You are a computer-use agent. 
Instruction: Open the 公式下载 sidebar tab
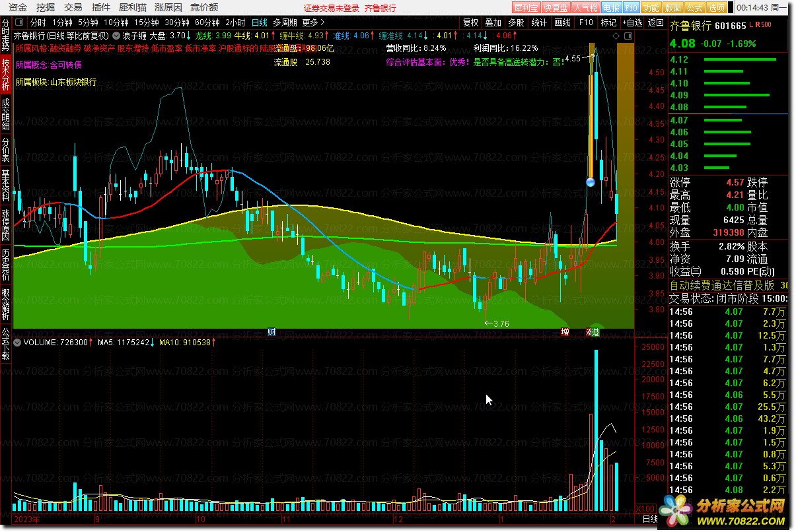6,345
